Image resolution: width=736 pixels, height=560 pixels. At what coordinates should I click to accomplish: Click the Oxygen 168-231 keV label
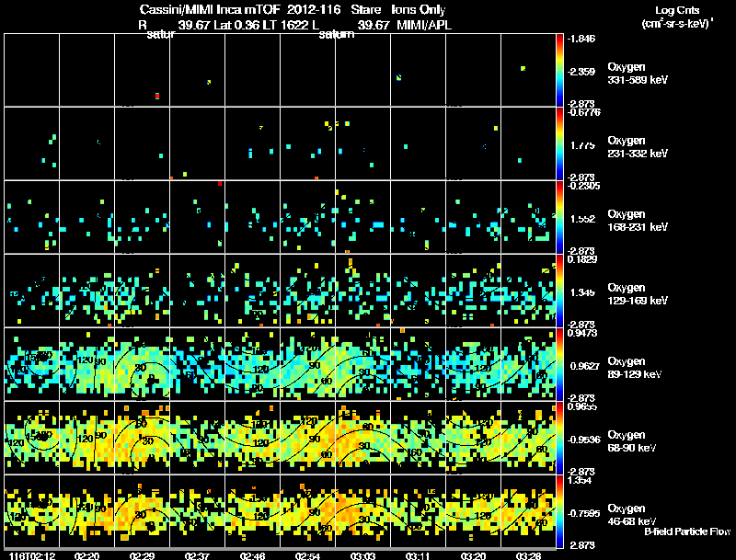point(638,221)
